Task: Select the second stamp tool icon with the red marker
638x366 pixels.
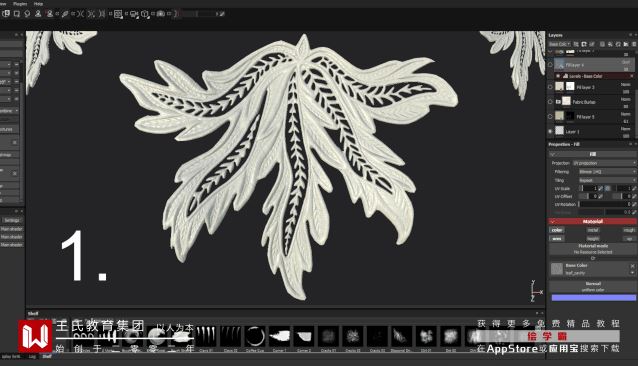Action: click(x=50, y=14)
